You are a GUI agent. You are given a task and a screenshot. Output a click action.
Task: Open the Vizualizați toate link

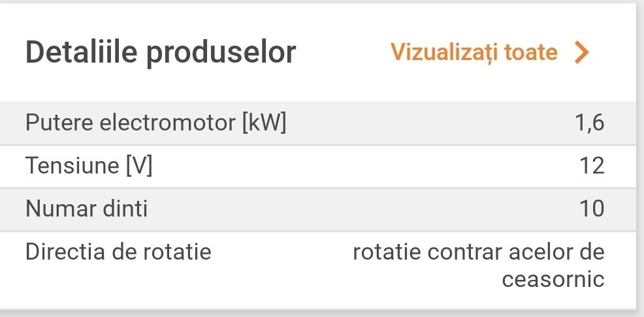tap(474, 52)
